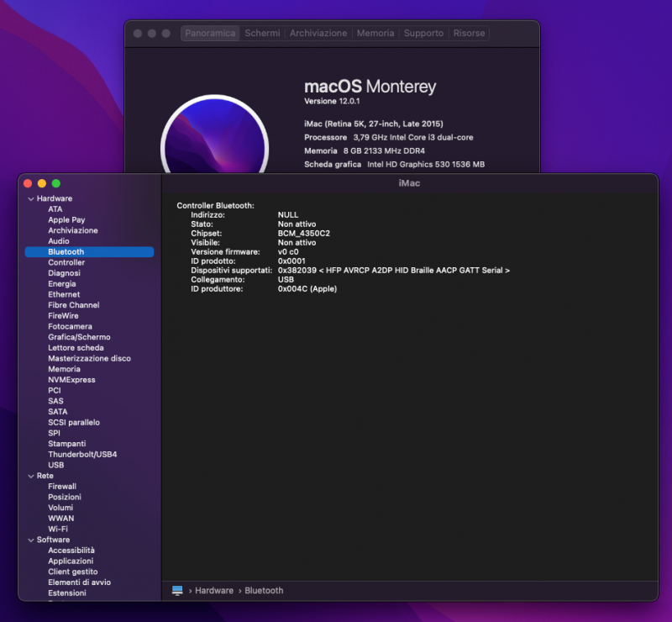This screenshot has width=672, height=622.
Task: Open Grafica/Schermo in the sidebar
Action: [x=79, y=337]
